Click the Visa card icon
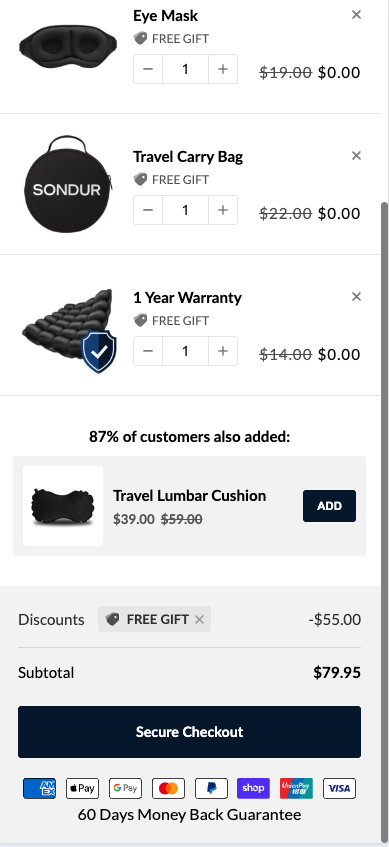389x847 pixels. tap(339, 789)
